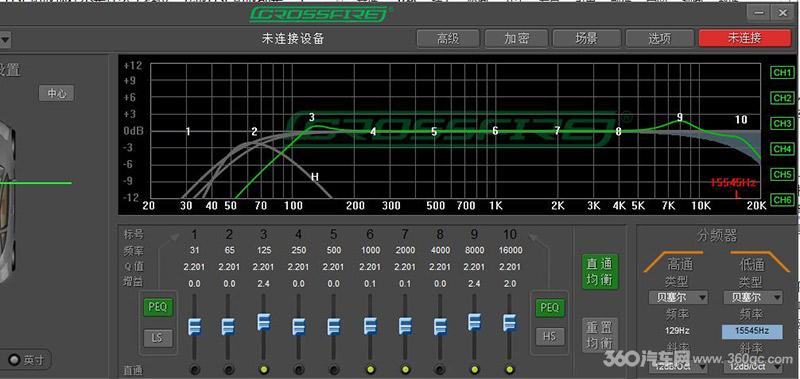Toggle the bypass light for band 3

click(x=264, y=369)
